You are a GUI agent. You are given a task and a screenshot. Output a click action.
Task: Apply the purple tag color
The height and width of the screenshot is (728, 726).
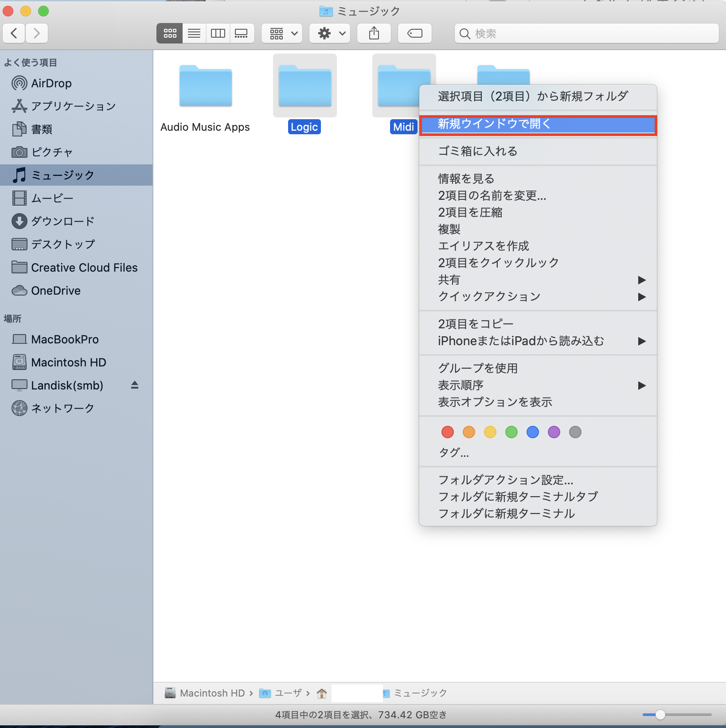[554, 432]
